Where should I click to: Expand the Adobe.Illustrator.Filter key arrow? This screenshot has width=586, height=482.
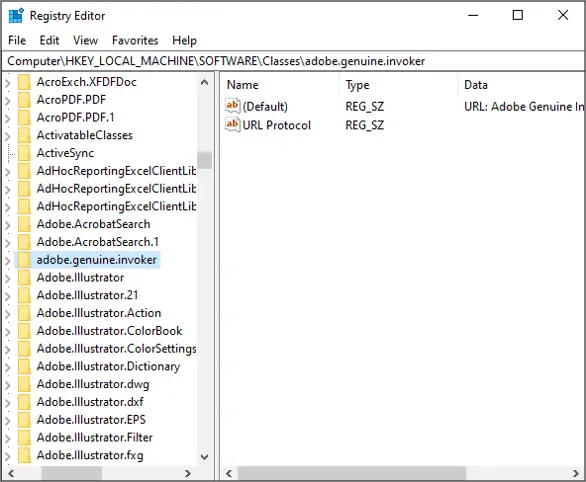tap(8, 438)
